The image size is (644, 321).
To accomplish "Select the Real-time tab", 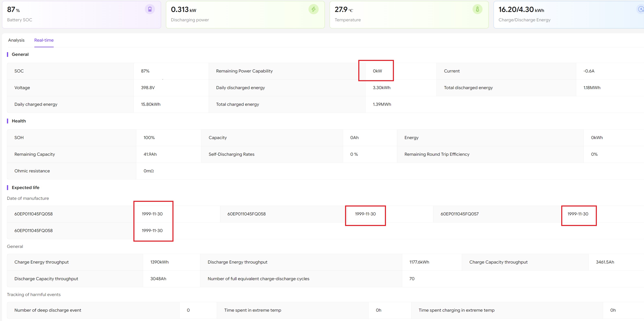I will (x=44, y=40).
